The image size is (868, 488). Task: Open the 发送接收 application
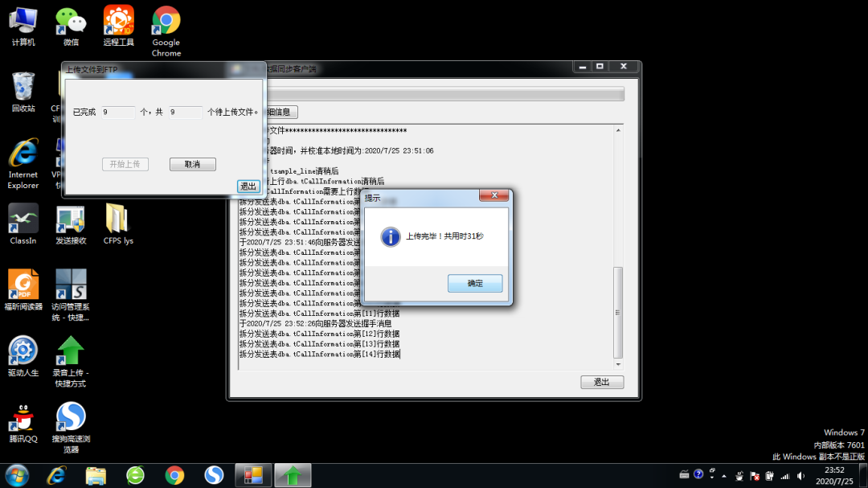[71, 219]
